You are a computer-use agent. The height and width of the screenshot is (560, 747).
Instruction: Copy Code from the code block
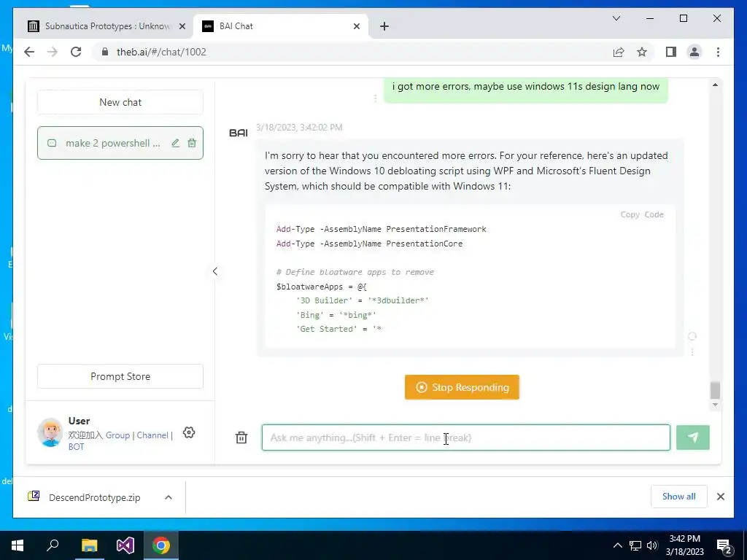[642, 214]
